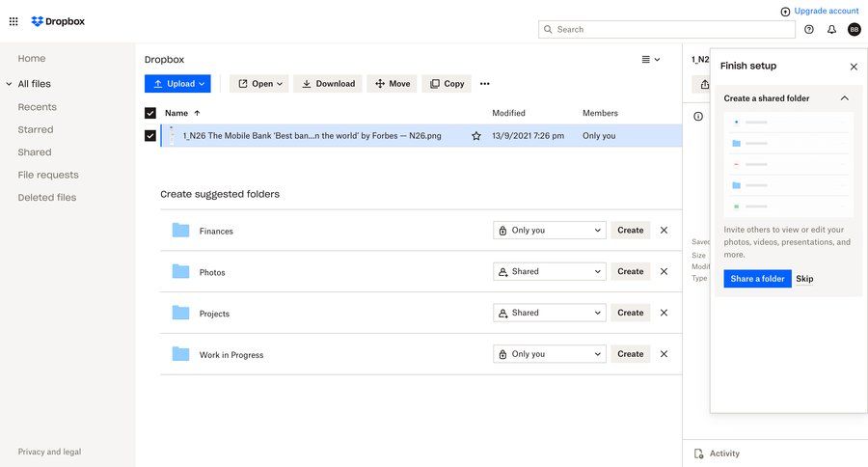Click the Photos folder icon
The height and width of the screenshot is (467, 868).
tap(180, 271)
